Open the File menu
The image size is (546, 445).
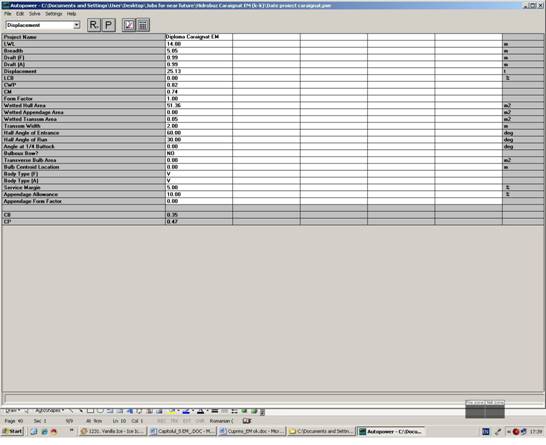click(8, 14)
